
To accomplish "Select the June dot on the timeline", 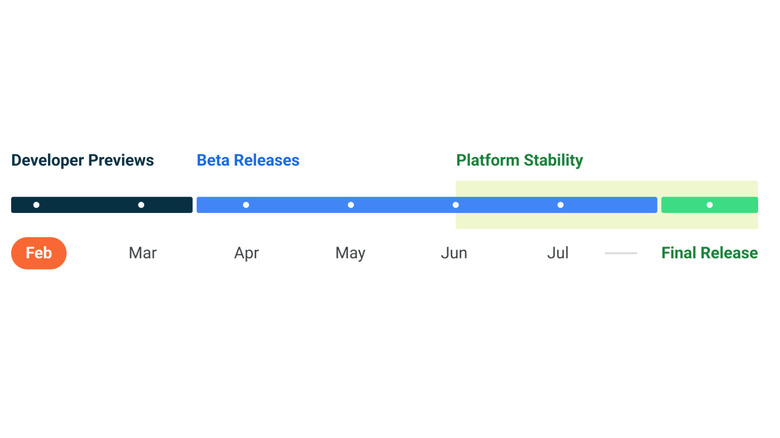I will (456, 205).
